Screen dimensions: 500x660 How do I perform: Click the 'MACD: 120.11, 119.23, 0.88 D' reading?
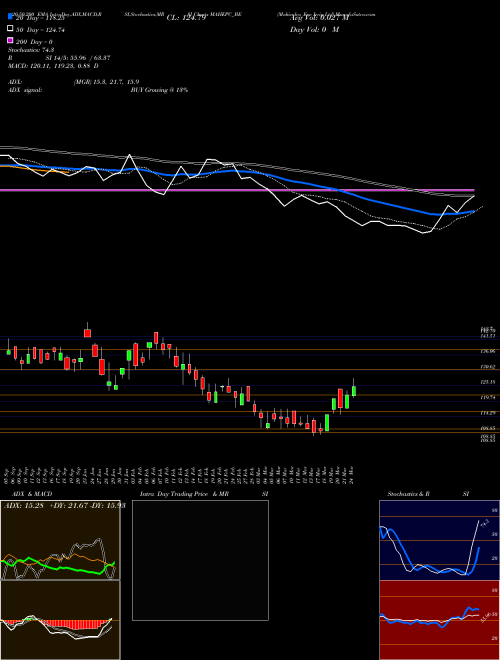click(x=53, y=66)
